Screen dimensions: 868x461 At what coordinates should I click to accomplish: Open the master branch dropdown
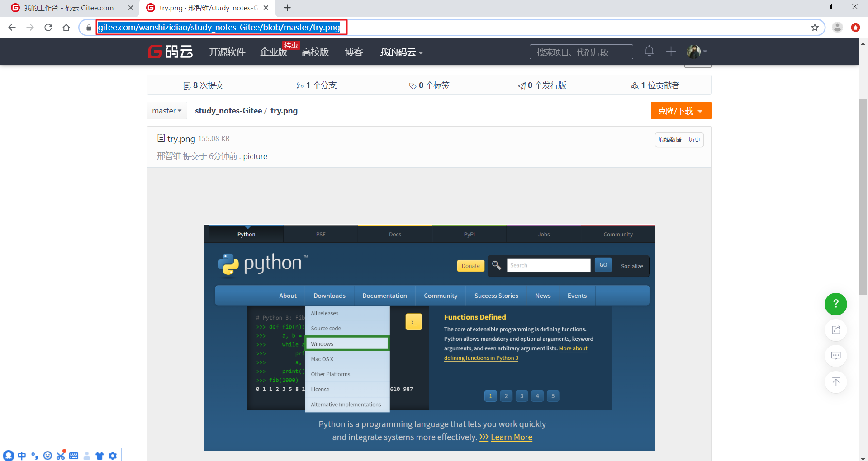pyautogui.click(x=167, y=111)
